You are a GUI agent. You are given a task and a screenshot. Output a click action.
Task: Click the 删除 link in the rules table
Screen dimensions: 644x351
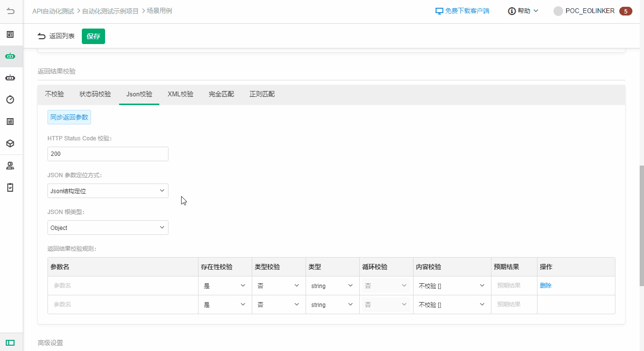[x=545, y=285]
